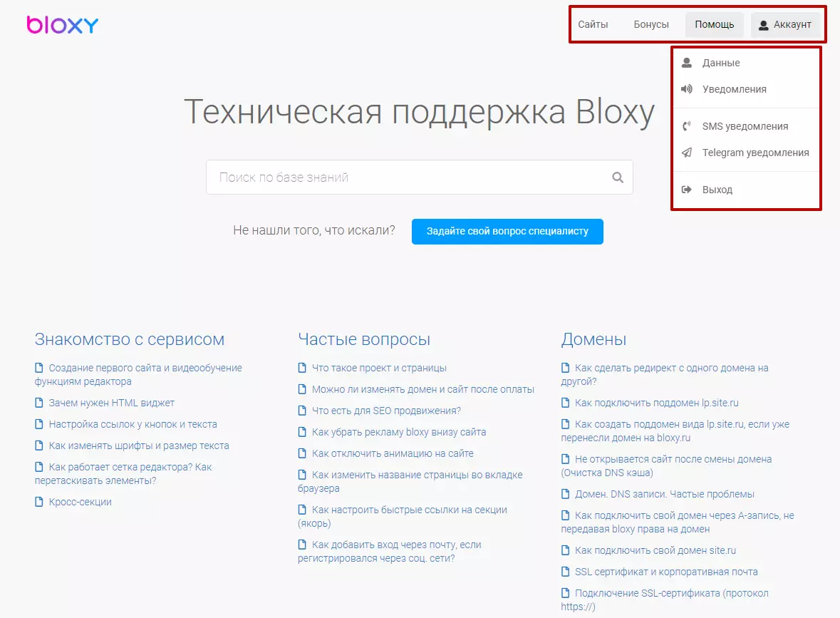This screenshot has width=840, height=618.
Task: Open Как подключить свой домен site.ru
Action: (655, 550)
